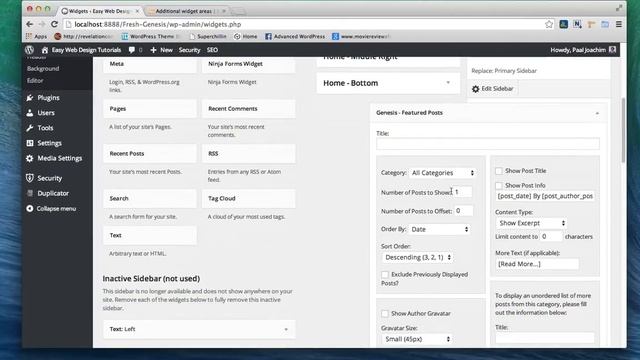Viewport: 640px width, 360px height.
Task: Select the Recent Comments available widget
Action: (x=249, y=109)
